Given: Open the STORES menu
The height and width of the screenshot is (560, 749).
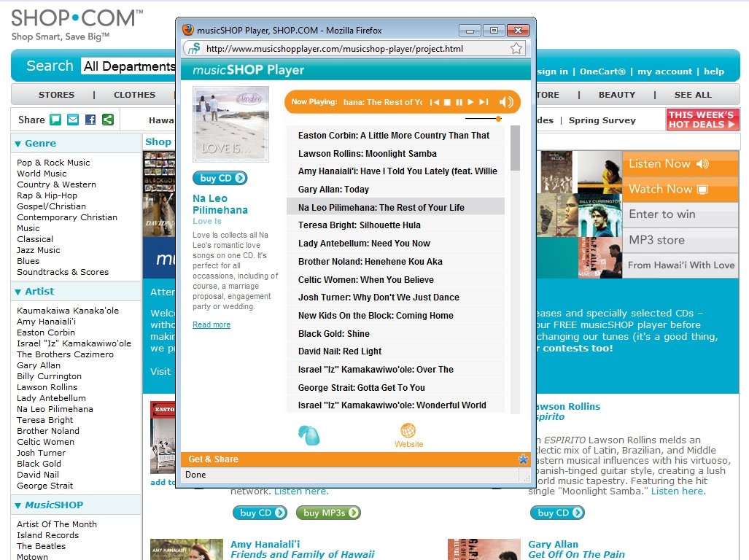Looking at the screenshot, I should tap(56, 95).
